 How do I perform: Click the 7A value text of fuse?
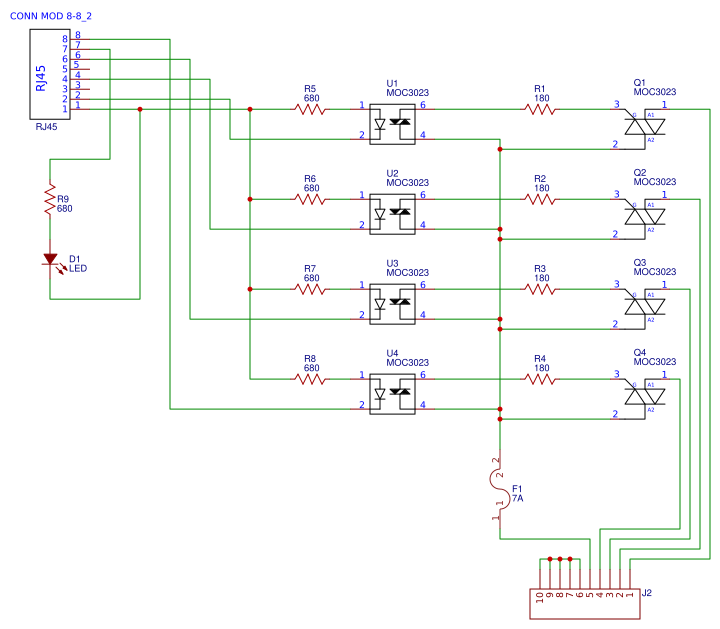point(518,498)
